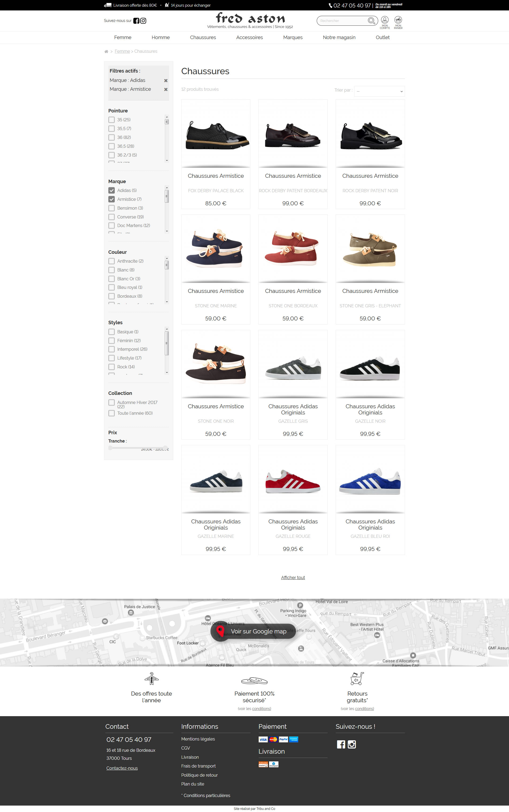Image resolution: width=509 pixels, height=812 pixels.
Task: Click the cart free returns icon
Action: coord(357,679)
